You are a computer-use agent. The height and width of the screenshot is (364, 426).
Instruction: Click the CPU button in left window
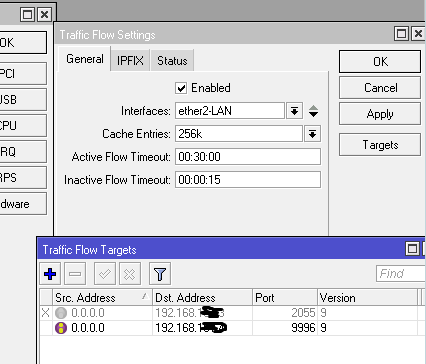23,126
